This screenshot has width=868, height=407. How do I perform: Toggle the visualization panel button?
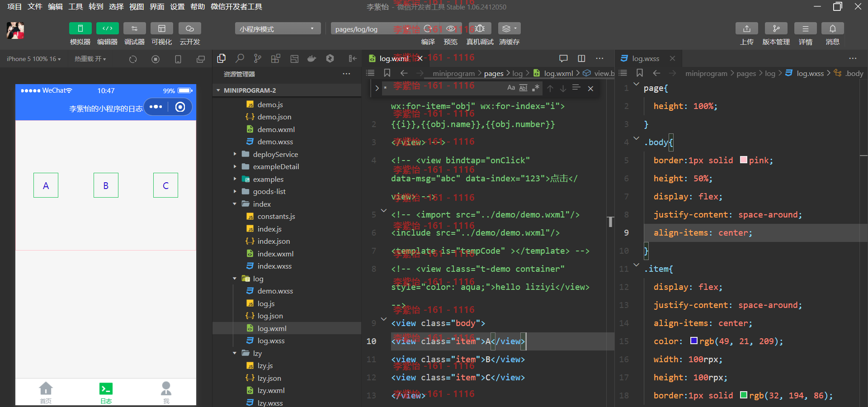(161, 28)
